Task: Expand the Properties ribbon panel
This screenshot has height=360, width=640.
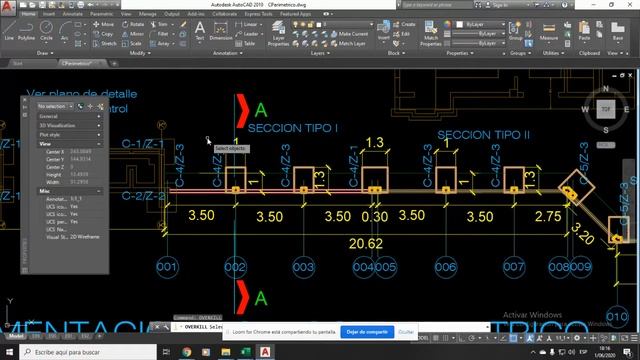Action: click(x=460, y=53)
